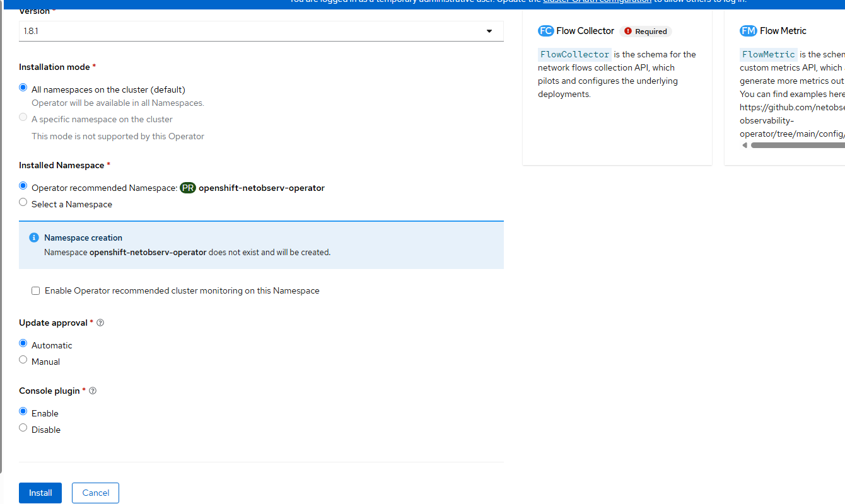Click the Required label badge

coord(646,31)
